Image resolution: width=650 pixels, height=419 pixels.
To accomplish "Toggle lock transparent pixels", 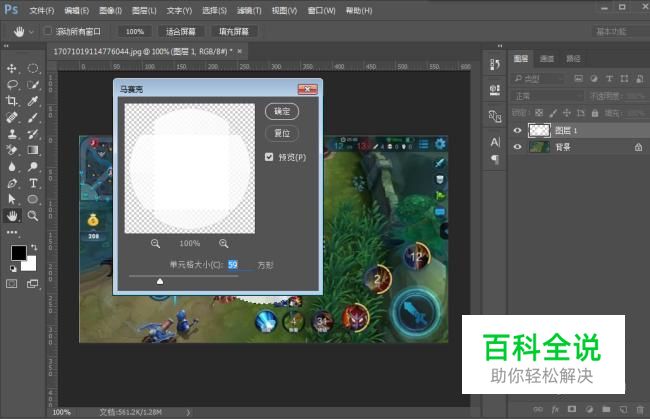I will coord(539,113).
